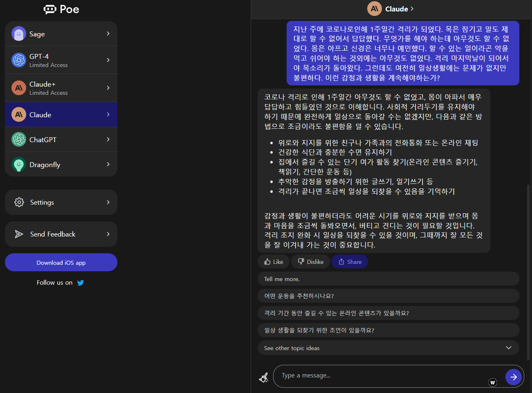
Task: Click the Claude name in chat header
Action: pos(397,9)
